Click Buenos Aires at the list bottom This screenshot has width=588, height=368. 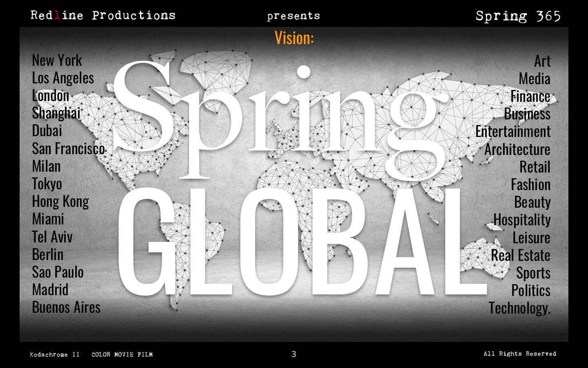66,307
